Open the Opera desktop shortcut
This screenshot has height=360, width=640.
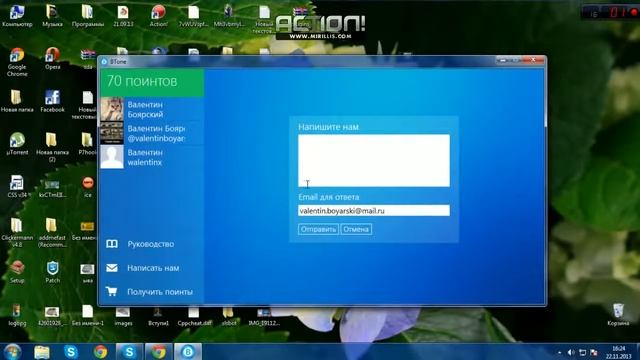tap(53, 58)
